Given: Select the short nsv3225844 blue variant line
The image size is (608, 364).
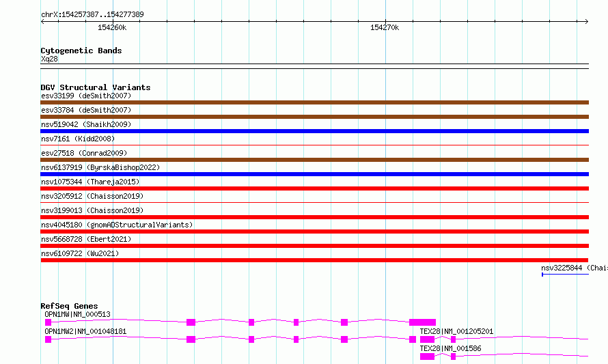Looking at the screenshot, I should tap(565, 275).
